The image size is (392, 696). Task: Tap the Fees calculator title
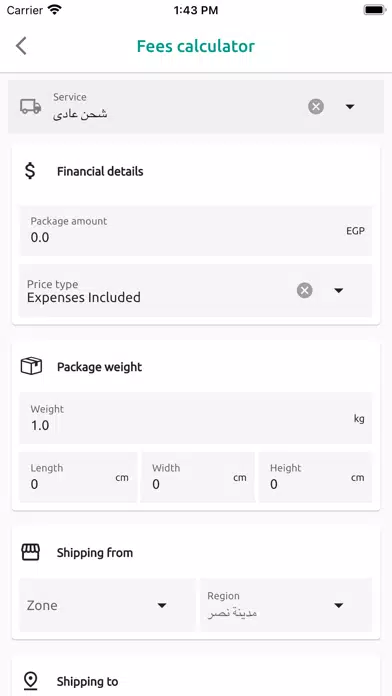coord(196,46)
